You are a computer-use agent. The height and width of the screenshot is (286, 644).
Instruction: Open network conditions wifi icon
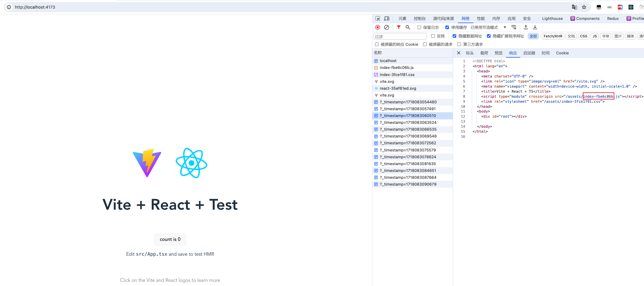[514, 27]
